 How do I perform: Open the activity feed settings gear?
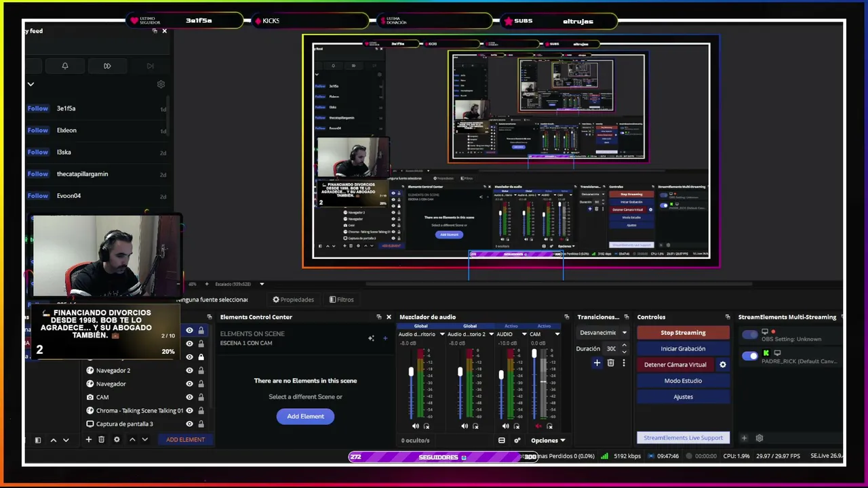coord(161,85)
